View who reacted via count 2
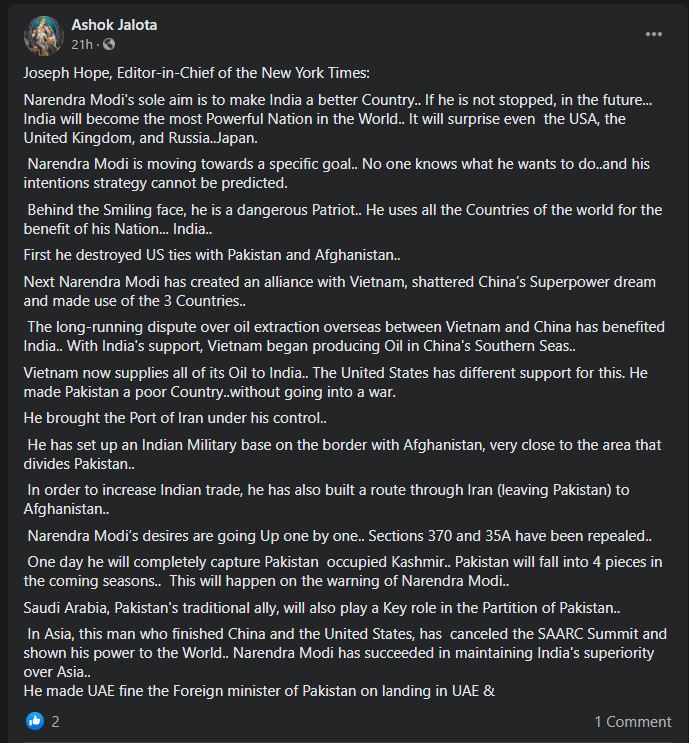This screenshot has height=743, width=689. [x=55, y=722]
